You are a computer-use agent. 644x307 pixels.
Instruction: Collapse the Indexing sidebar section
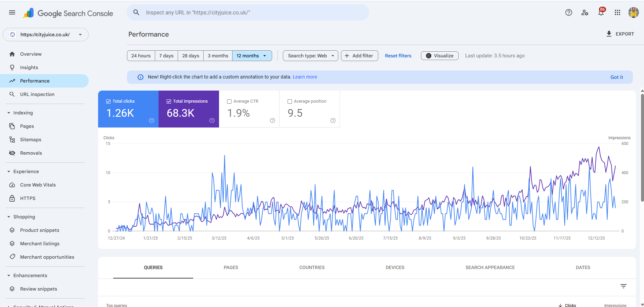coord(9,113)
